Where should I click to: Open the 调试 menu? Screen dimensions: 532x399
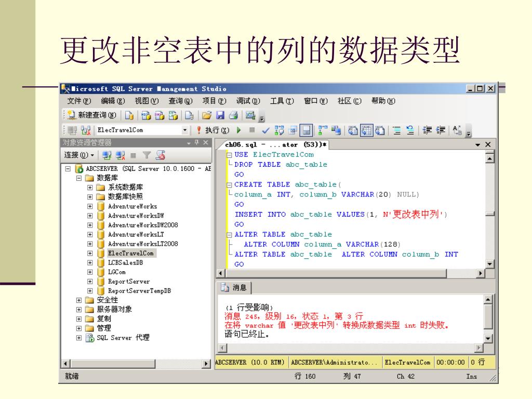pos(248,101)
